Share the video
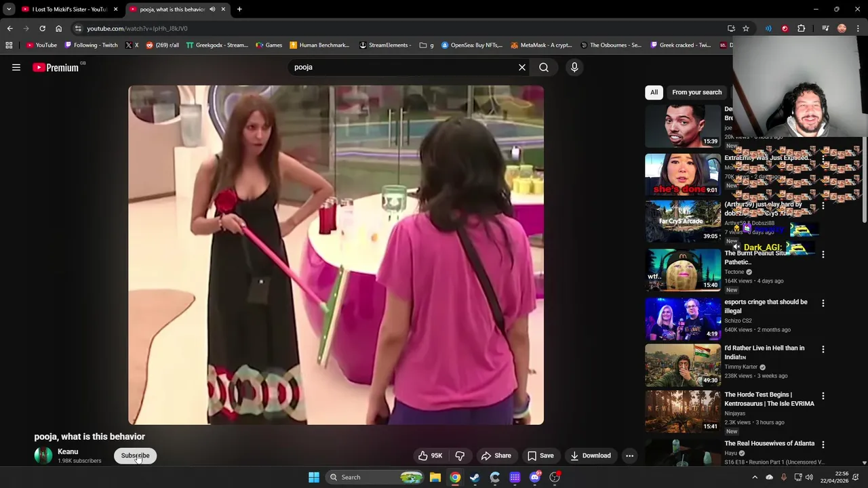868x488 pixels. (496, 455)
